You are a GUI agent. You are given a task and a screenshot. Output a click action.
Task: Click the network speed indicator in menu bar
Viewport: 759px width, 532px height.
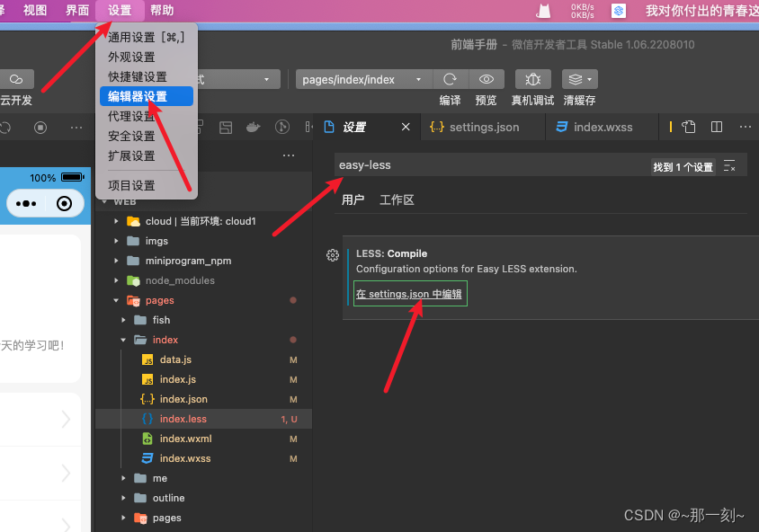[x=583, y=11]
